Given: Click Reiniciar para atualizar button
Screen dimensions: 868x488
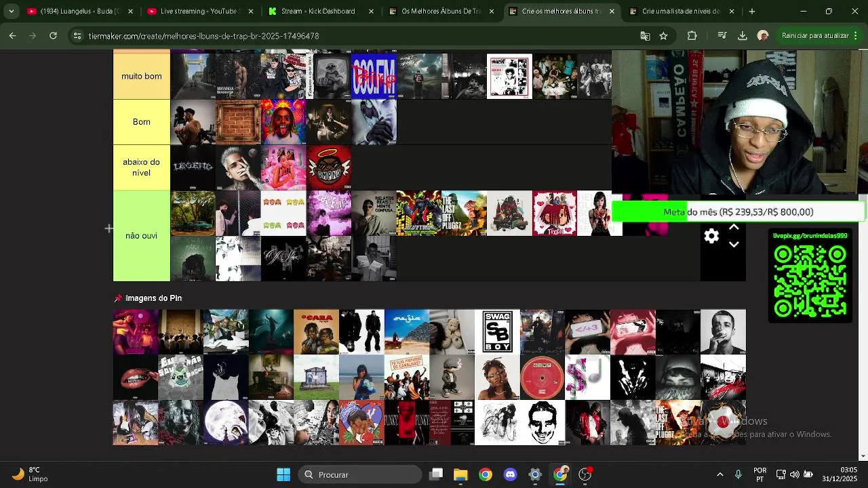Looking at the screenshot, I should 815,36.
